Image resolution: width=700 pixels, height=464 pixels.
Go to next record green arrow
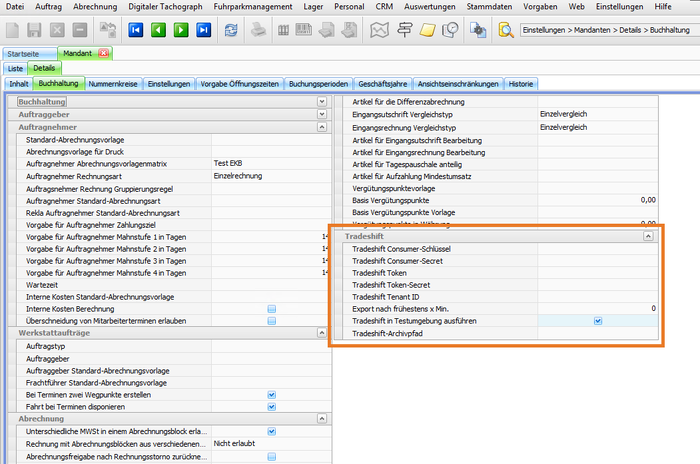pyautogui.click(x=181, y=30)
